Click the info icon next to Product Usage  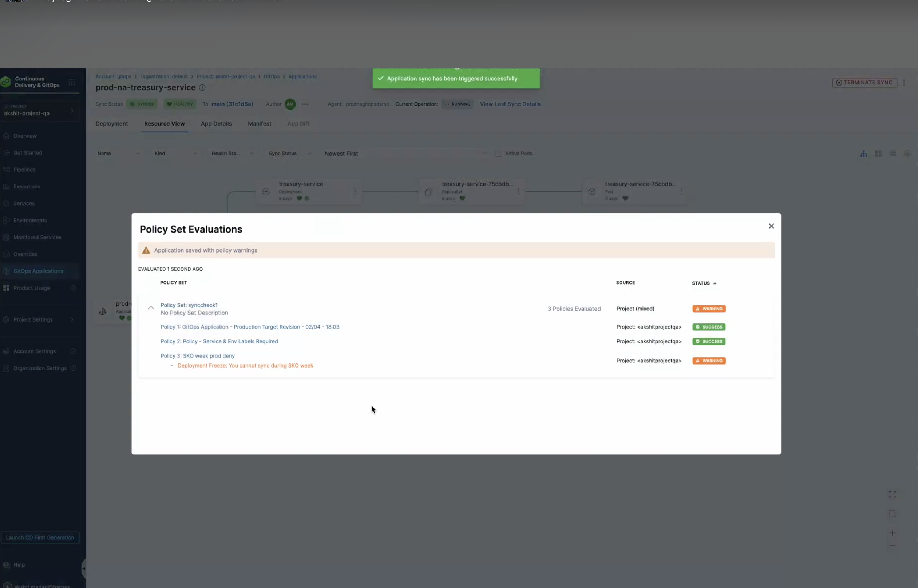tap(73, 288)
